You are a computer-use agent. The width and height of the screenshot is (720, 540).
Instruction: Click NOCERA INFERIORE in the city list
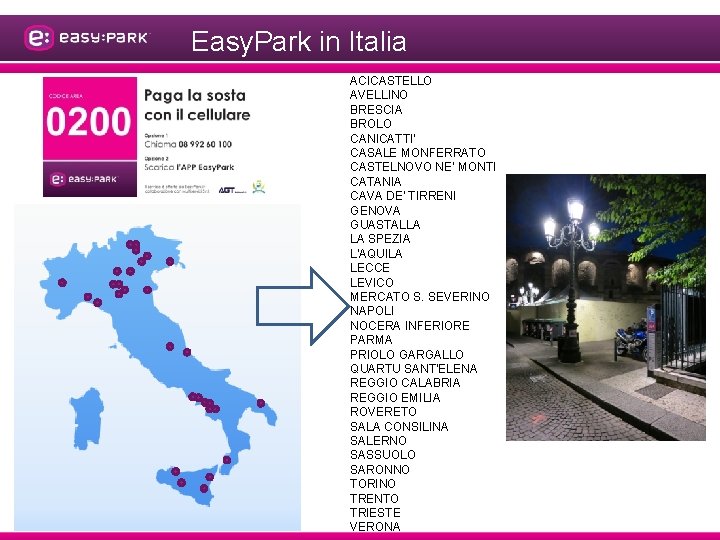tap(410, 326)
